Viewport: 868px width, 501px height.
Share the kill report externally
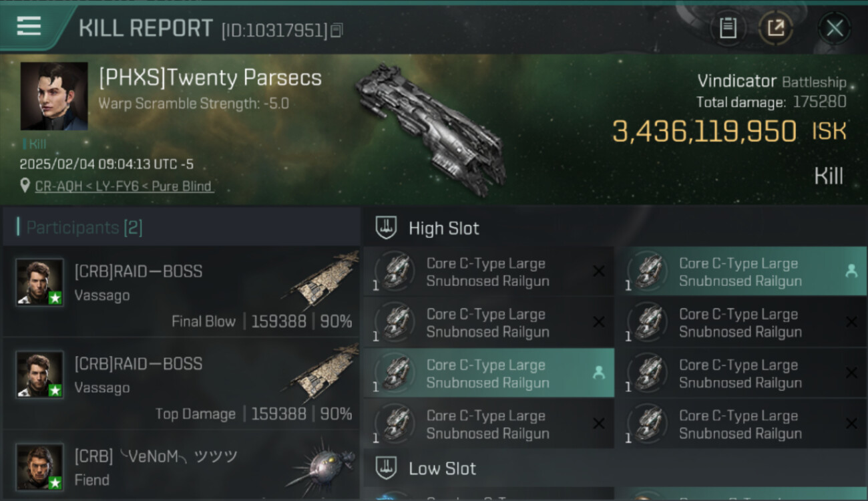[x=776, y=28]
